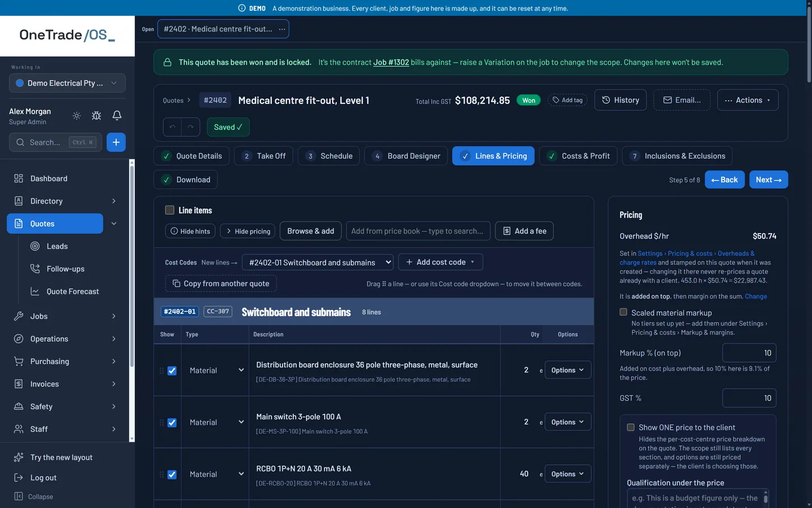Screen dimensions: 812x508
Task: Uncheck Show for Distribution board enclosure
Action: coord(172,371)
